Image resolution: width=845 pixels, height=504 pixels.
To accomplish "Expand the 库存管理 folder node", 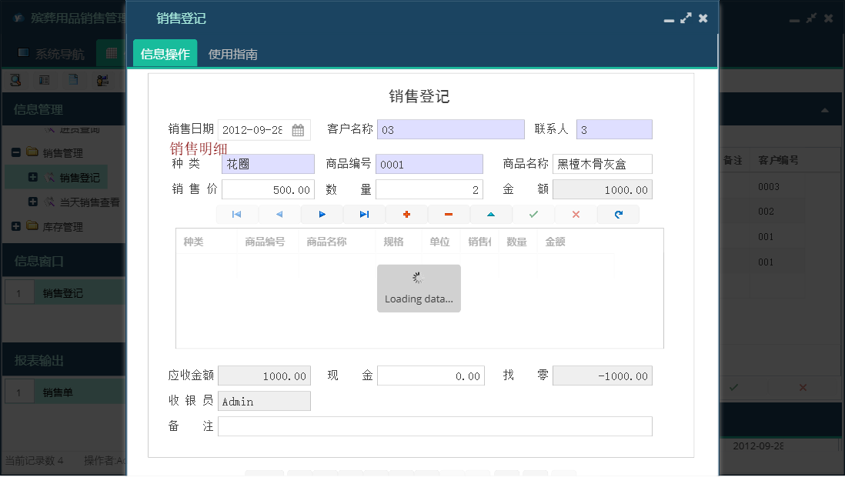I will click(x=16, y=225).
